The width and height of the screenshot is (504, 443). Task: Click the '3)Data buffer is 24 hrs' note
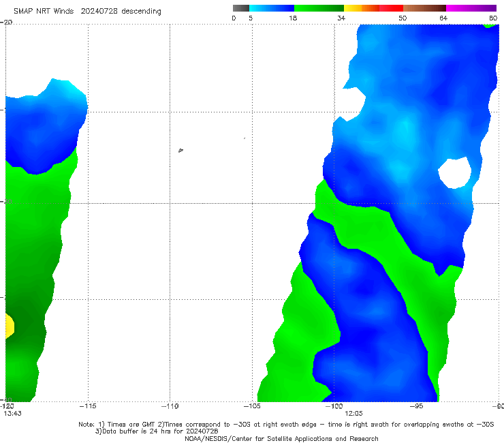pyautogui.click(x=157, y=431)
